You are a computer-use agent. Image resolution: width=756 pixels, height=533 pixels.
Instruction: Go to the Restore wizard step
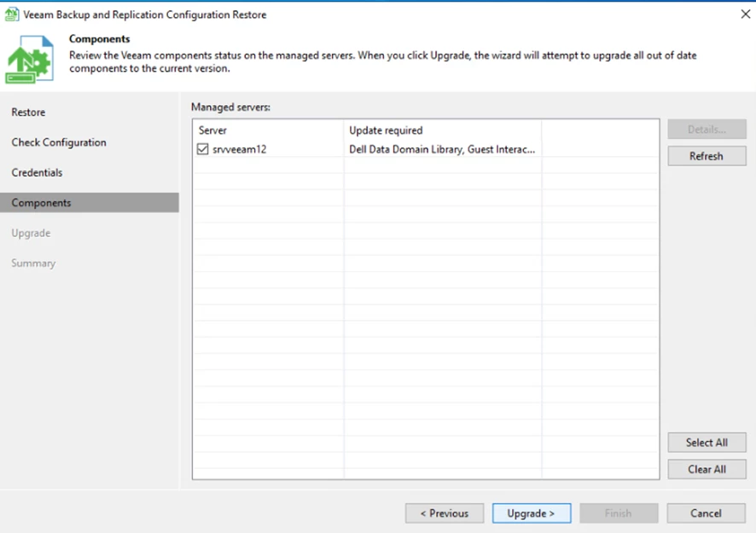click(x=28, y=113)
